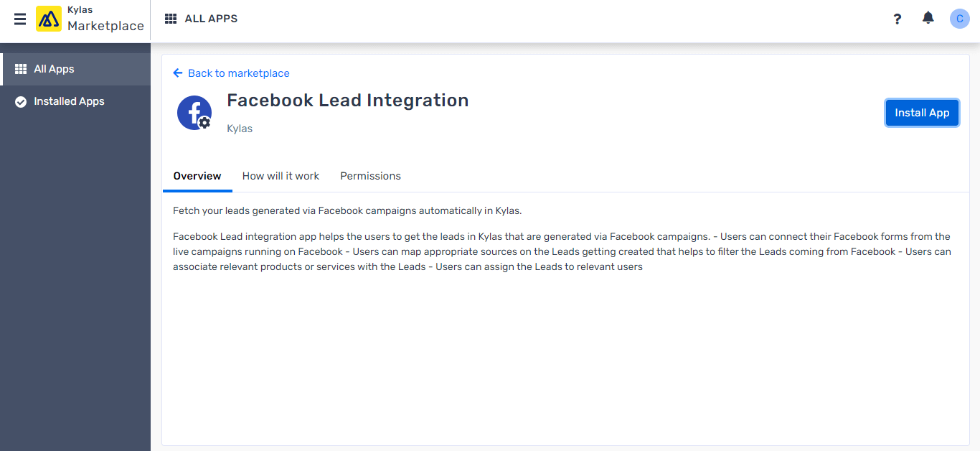The height and width of the screenshot is (451, 980).
Task: Install the Facebook Lead Integration app
Action: tap(922, 113)
